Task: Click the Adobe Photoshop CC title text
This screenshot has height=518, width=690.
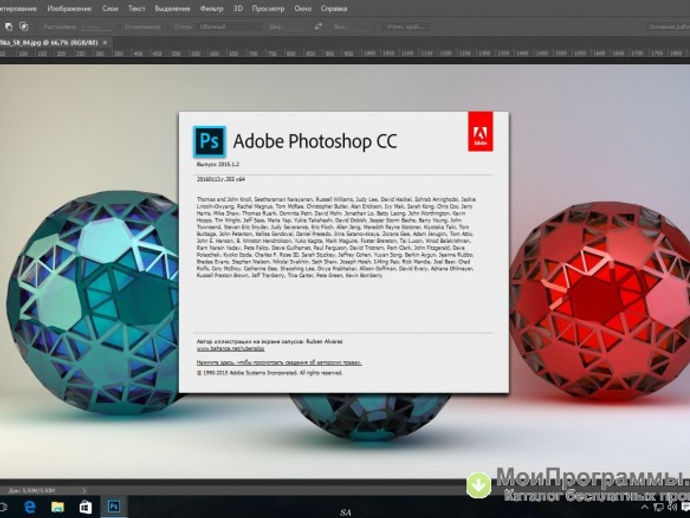Action: tap(315, 141)
